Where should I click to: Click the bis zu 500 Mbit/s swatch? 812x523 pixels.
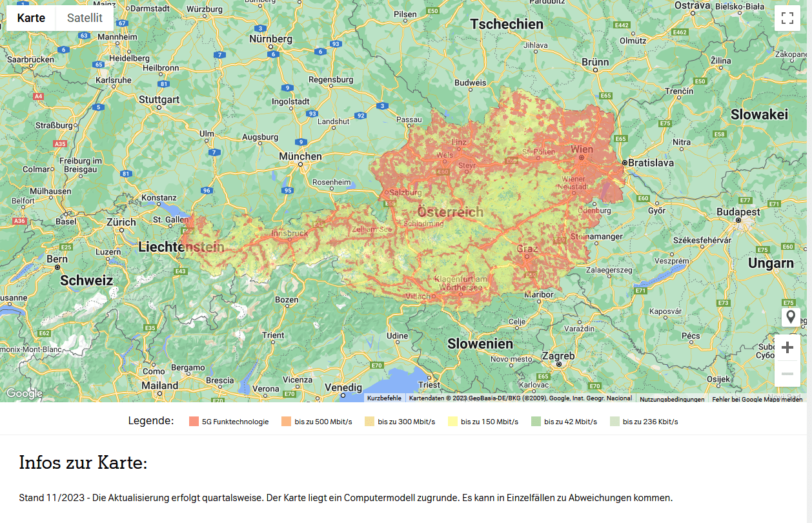click(287, 422)
